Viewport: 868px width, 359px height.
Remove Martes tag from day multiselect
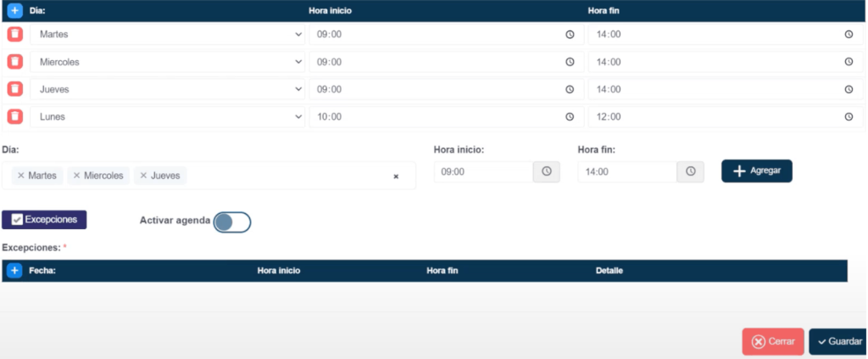(x=21, y=176)
